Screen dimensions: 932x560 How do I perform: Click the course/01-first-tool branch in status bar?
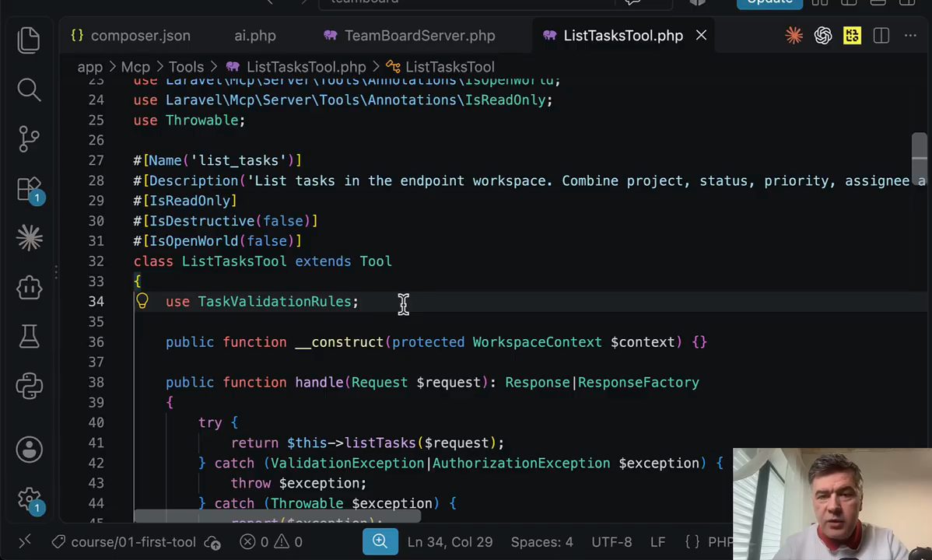coord(124,542)
